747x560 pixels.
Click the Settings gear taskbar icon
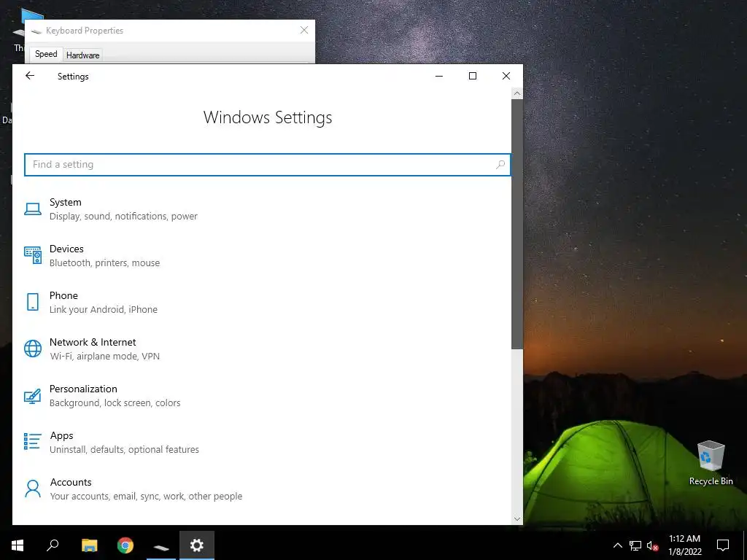[197, 545]
